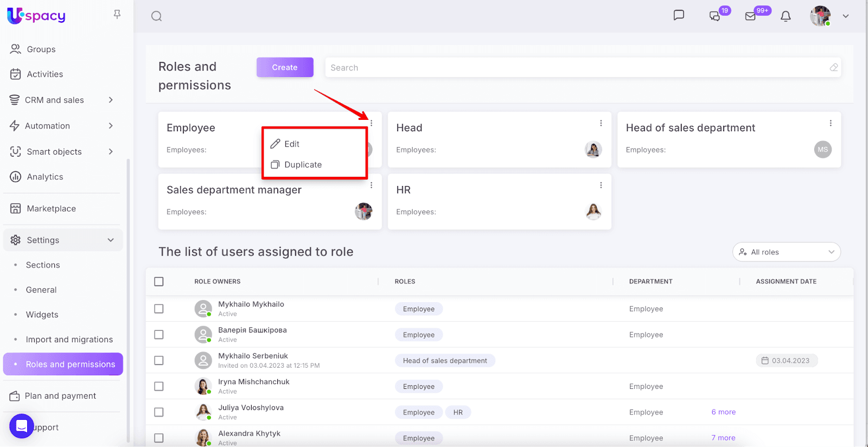Open the three-dot menu on Head card
Screen dimensions: 868x447
tap(601, 123)
